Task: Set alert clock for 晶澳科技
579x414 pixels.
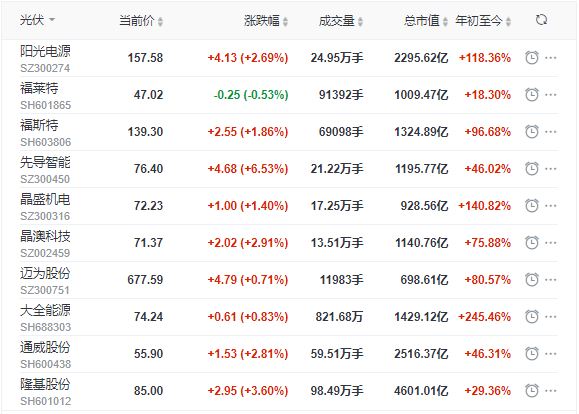Action: (532, 243)
